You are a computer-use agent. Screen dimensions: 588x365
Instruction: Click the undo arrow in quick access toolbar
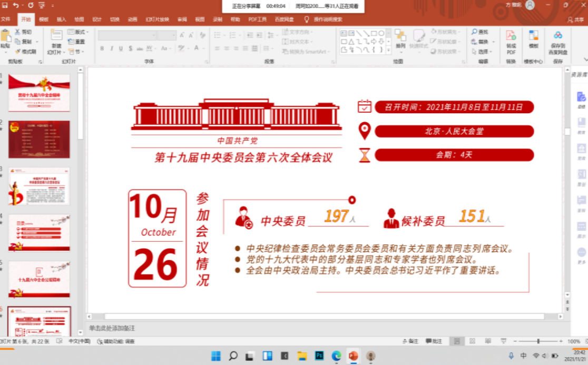[x=15, y=5]
